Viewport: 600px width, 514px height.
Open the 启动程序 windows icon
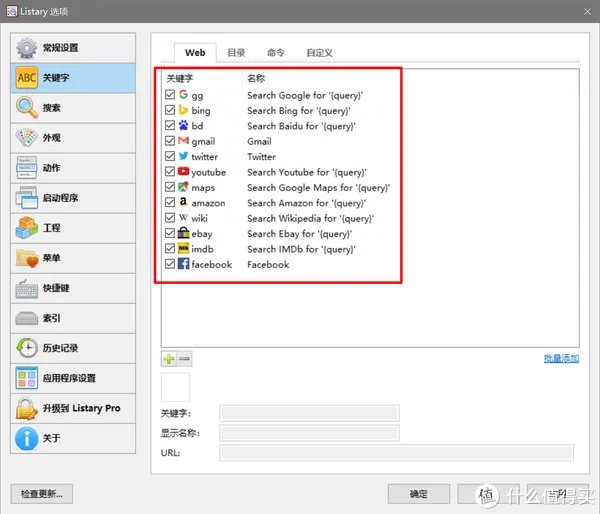coord(26,198)
